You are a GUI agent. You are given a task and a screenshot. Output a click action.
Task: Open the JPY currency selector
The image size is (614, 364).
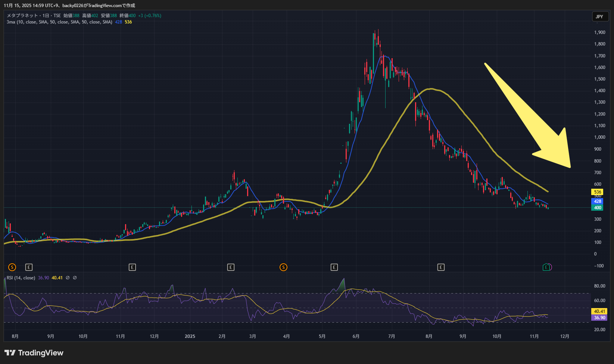coord(599,16)
